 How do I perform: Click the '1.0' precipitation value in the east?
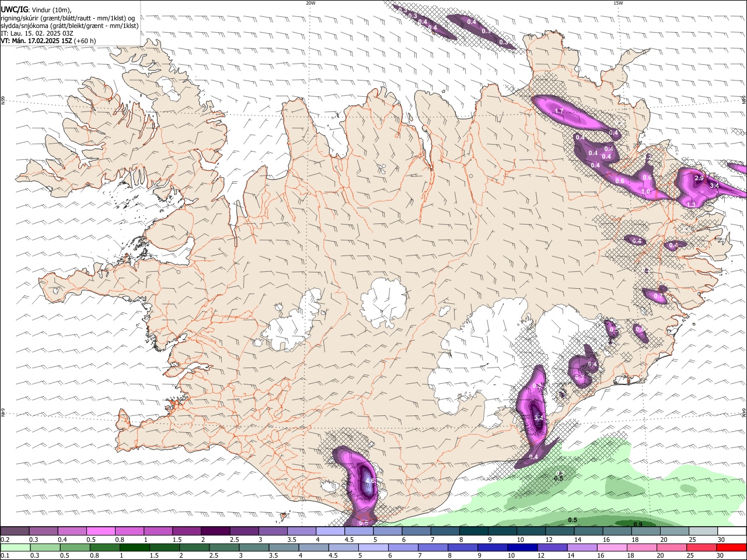coord(645,191)
